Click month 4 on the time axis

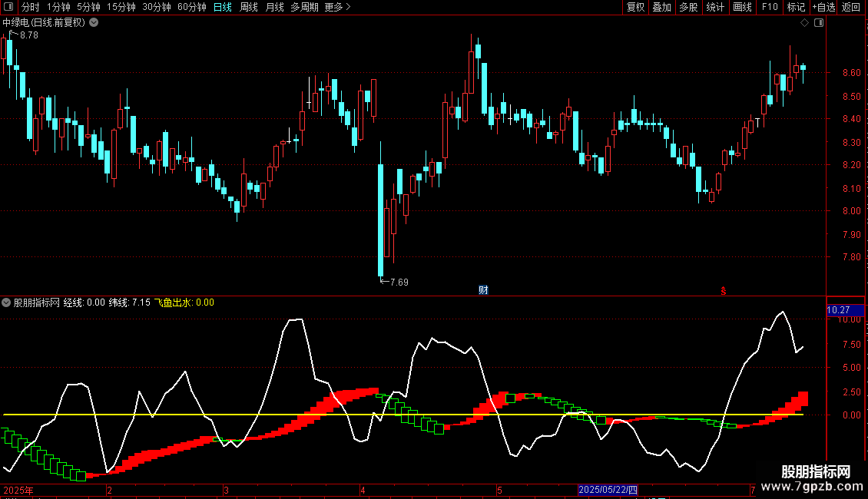363,490
